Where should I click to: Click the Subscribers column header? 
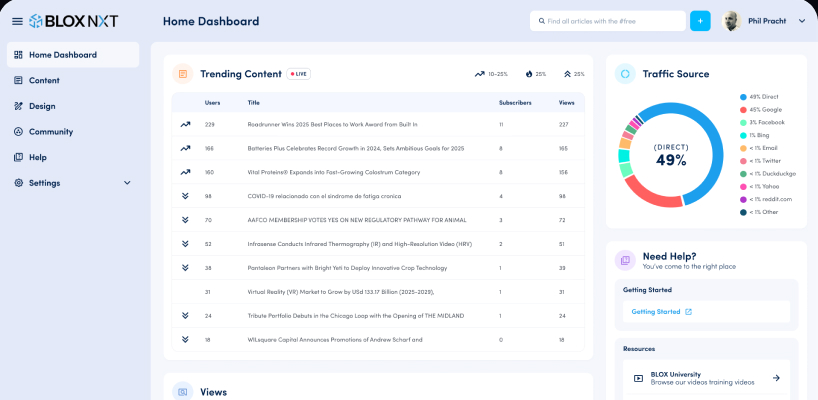(x=515, y=103)
